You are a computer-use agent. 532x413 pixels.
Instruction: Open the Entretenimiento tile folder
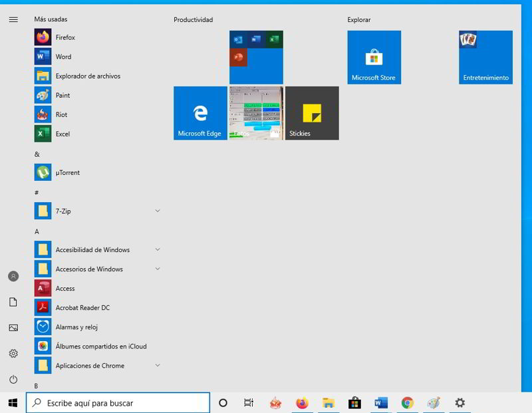[x=485, y=57]
